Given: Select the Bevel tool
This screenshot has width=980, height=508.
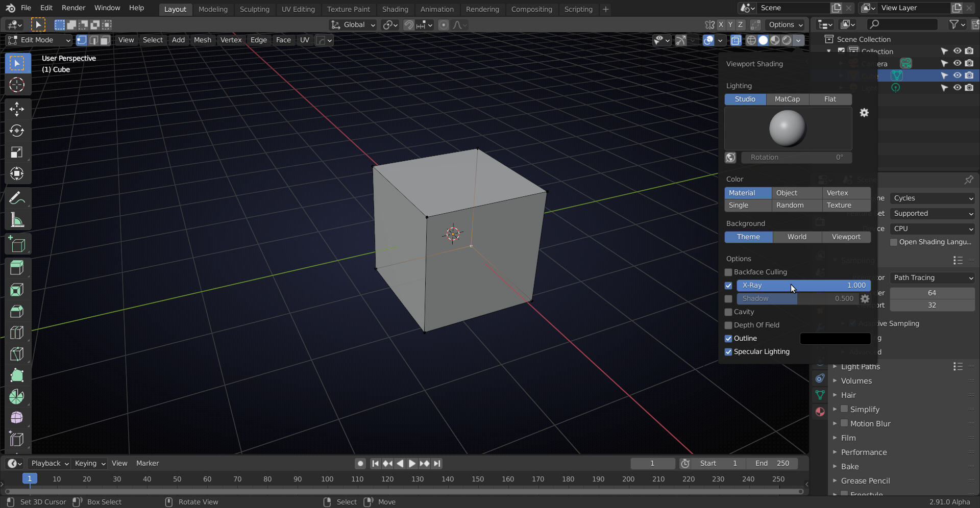Looking at the screenshot, I should point(17,311).
